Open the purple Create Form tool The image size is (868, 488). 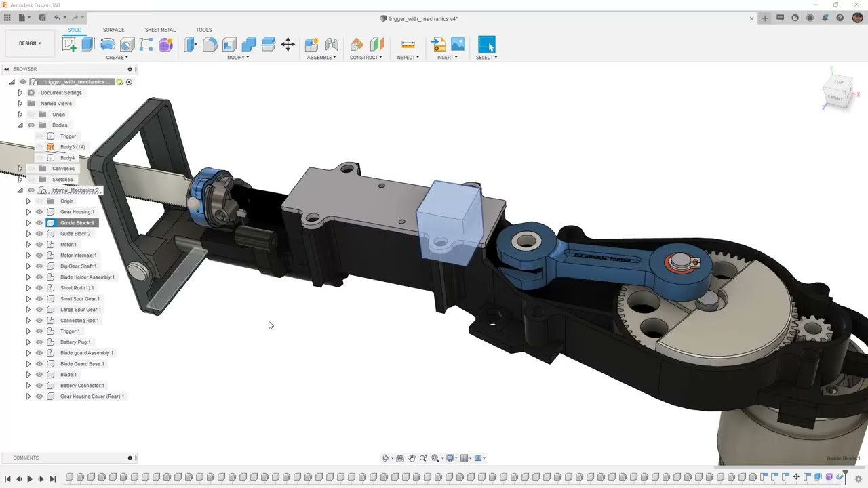click(x=166, y=45)
